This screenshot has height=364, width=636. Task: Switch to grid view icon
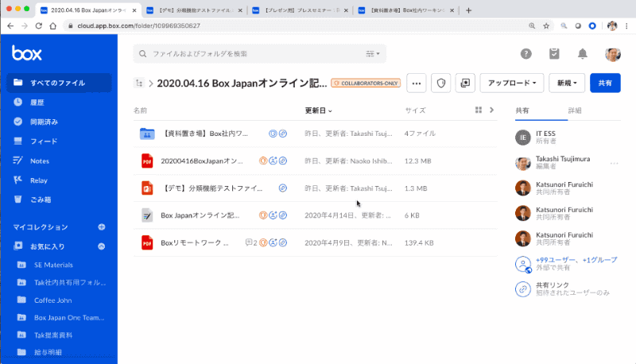pyautogui.click(x=479, y=110)
